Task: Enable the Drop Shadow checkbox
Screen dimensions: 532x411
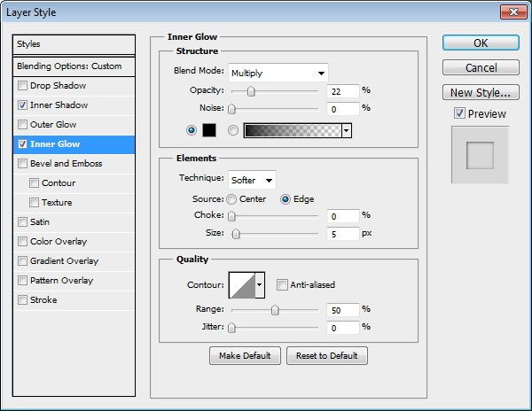Action: 22,85
